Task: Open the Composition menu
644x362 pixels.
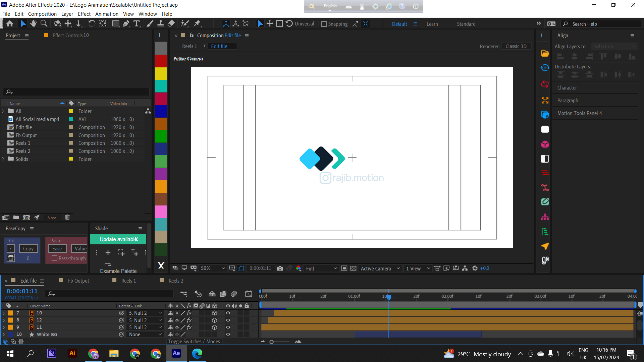Action: pos(42,14)
